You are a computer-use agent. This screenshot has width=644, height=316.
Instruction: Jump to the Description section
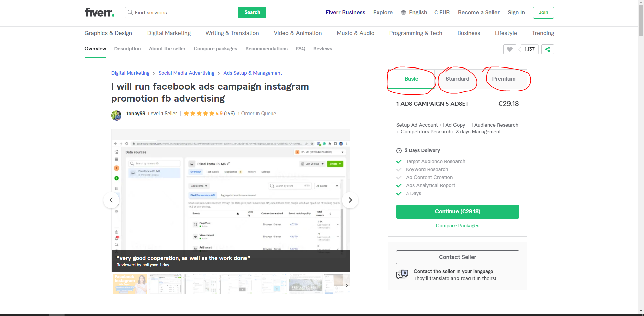tap(127, 49)
